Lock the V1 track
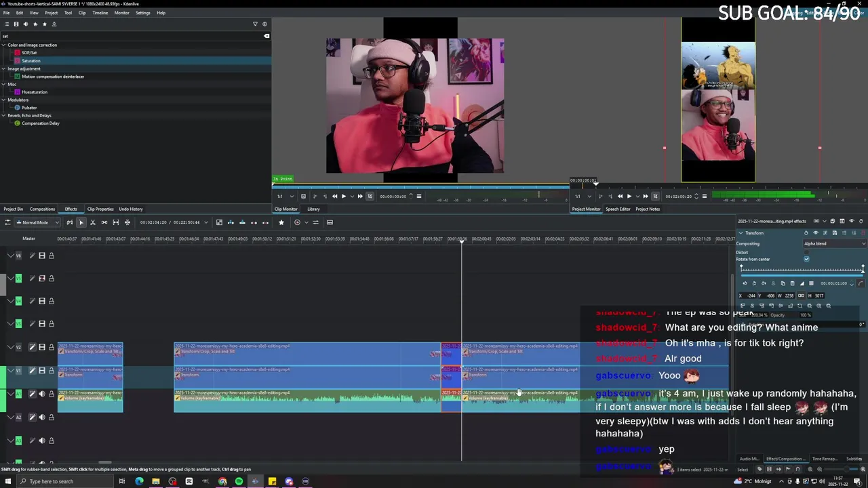The width and height of the screenshot is (868, 488). [52, 371]
